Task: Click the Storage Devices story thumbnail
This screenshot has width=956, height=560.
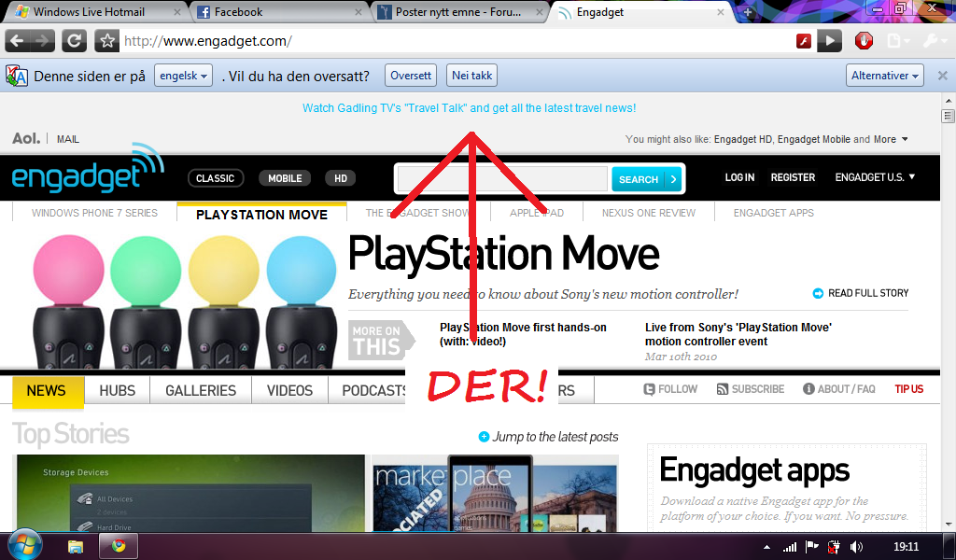Action: (x=190, y=493)
